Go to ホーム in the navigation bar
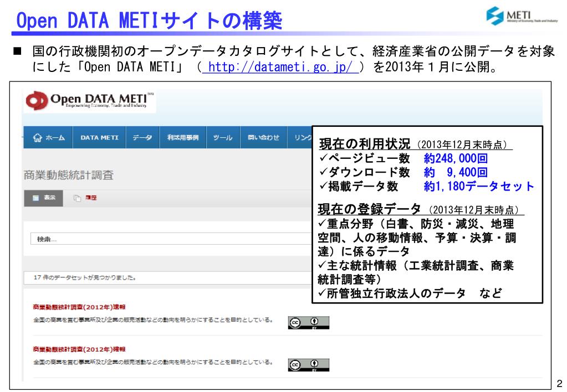This screenshot has height=392, width=567. point(48,138)
